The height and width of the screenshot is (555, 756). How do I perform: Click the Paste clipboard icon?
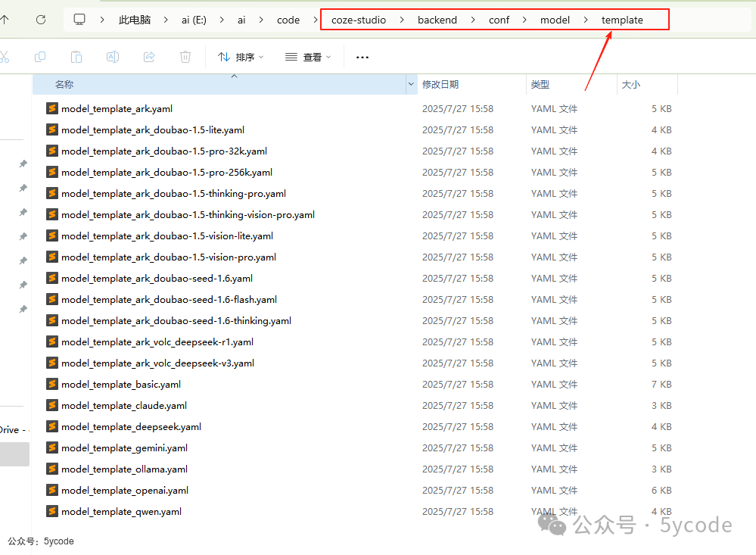pyautogui.click(x=76, y=57)
